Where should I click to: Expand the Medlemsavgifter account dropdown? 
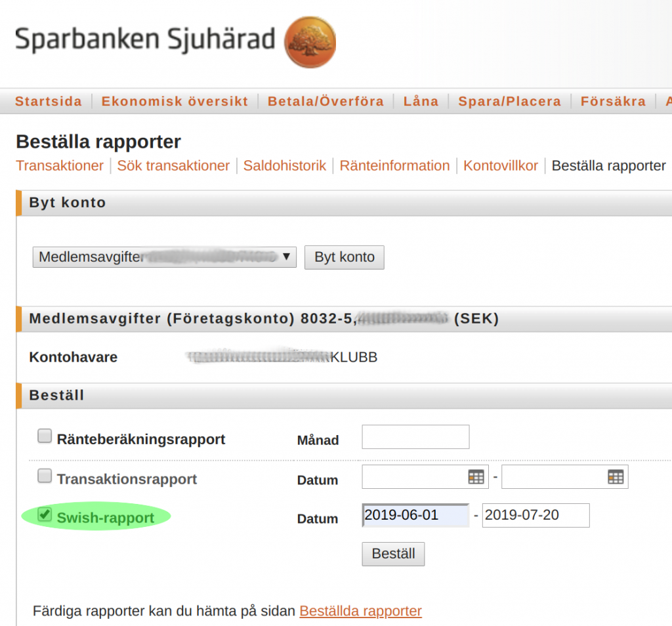[164, 257]
